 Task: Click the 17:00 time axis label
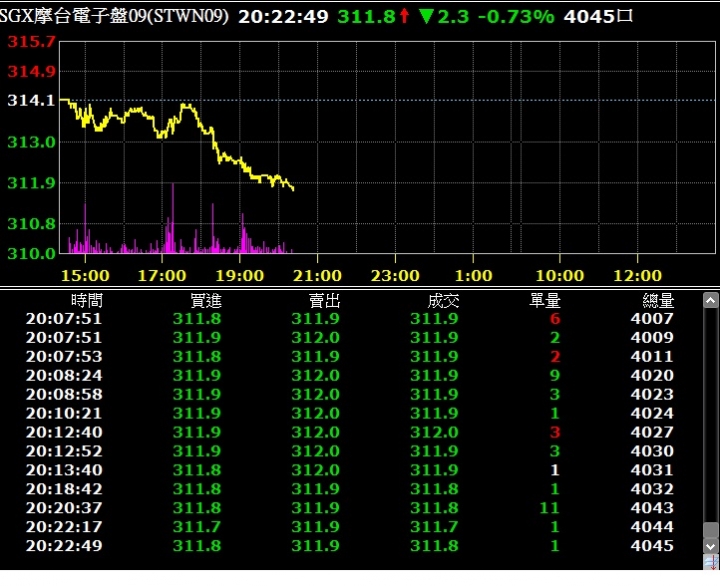pos(162,276)
